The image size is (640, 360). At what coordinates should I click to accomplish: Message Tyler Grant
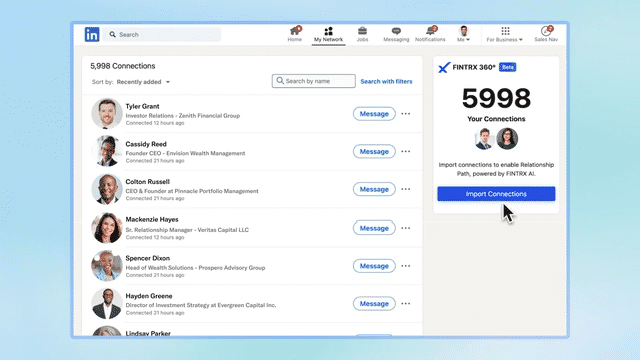(374, 114)
